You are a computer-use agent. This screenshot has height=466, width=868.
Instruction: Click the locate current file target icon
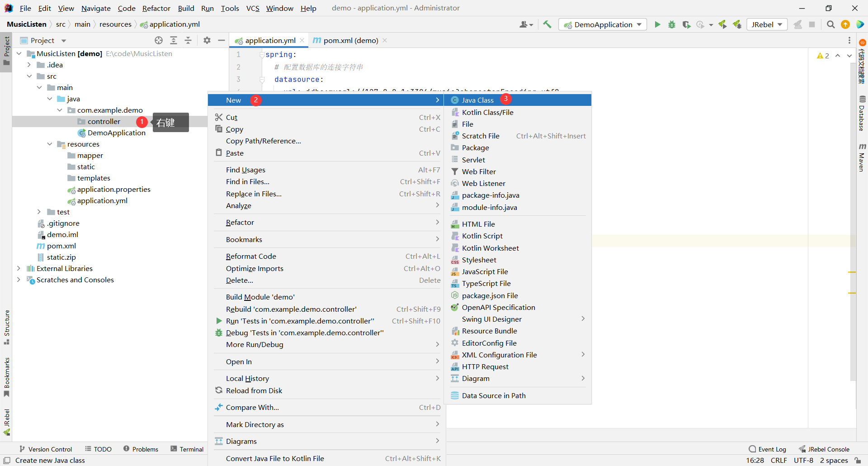click(159, 40)
